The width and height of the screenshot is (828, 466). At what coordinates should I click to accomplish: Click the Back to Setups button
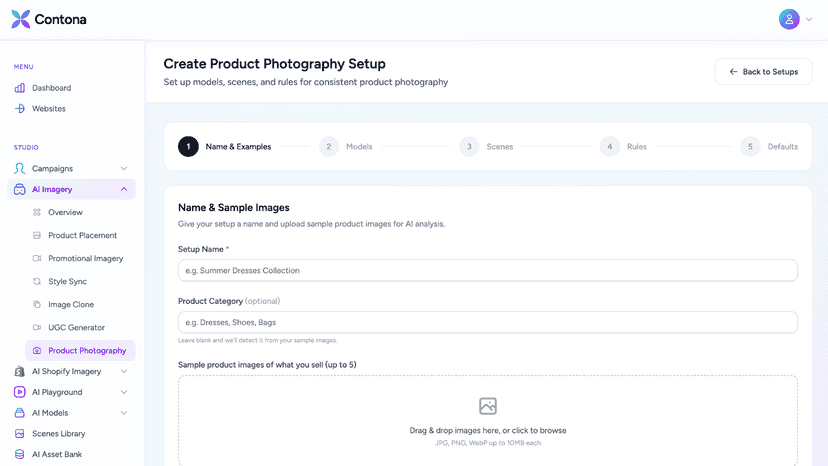(x=763, y=71)
